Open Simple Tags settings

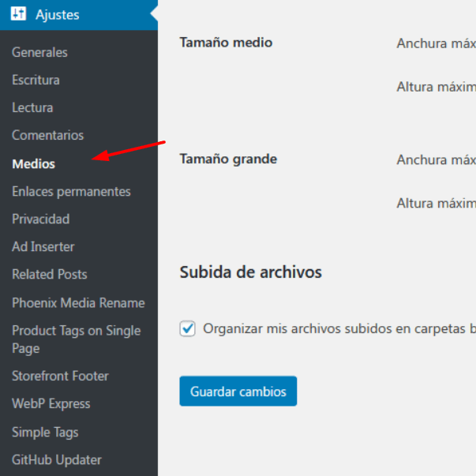[x=45, y=433]
